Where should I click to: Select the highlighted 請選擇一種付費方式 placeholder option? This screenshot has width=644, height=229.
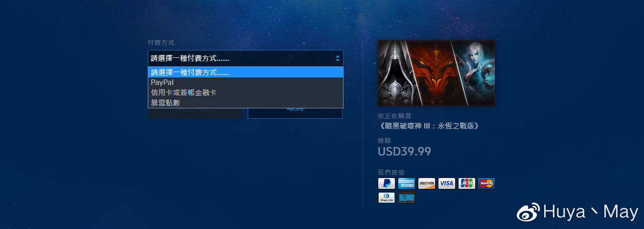[246, 73]
